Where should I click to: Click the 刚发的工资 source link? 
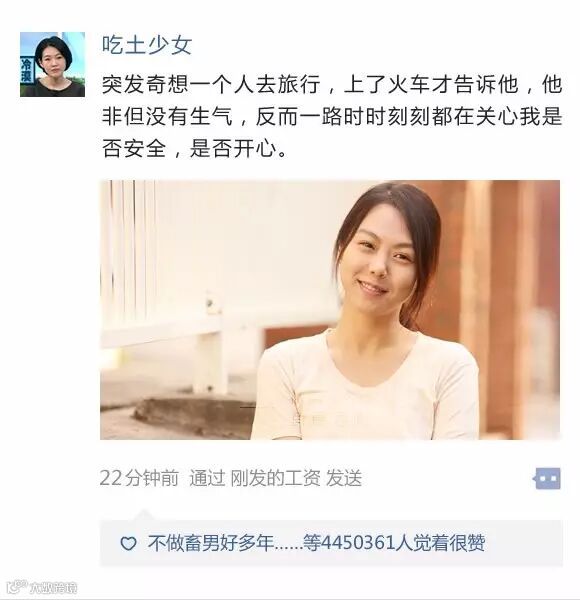[275, 478]
